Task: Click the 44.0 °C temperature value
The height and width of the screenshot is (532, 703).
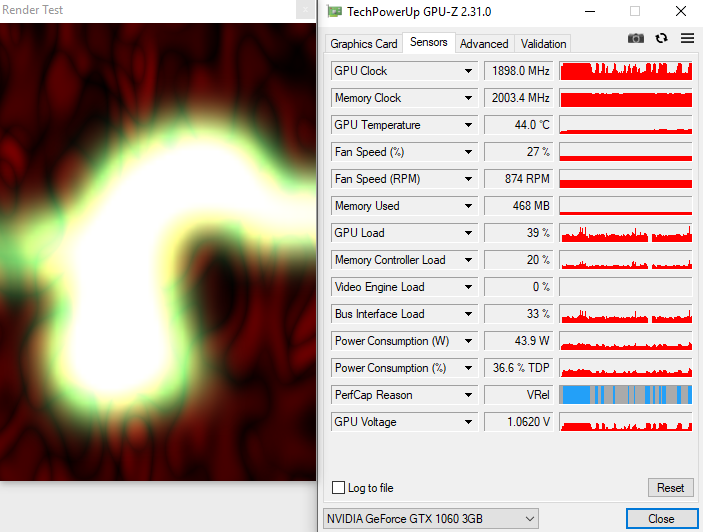Action: [519, 125]
